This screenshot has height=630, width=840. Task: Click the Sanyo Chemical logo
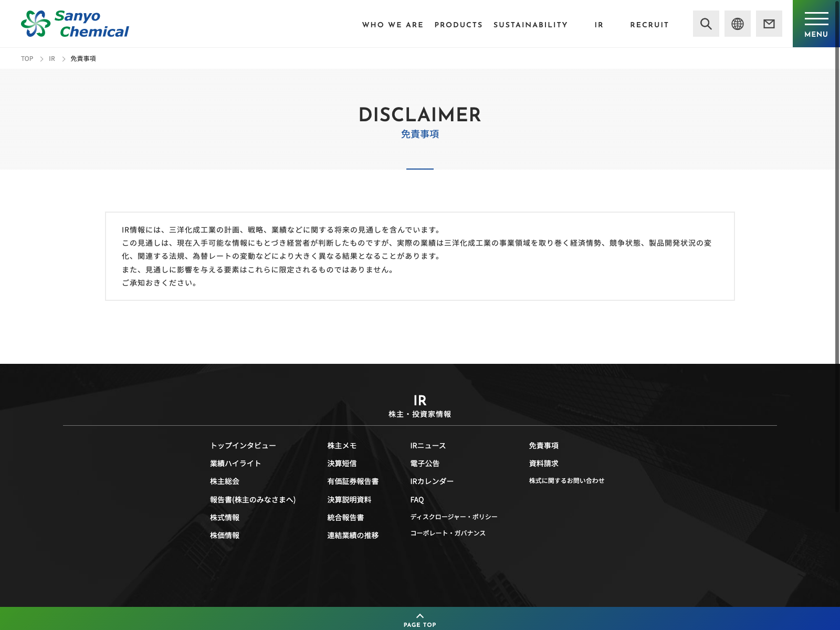(x=75, y=24)
